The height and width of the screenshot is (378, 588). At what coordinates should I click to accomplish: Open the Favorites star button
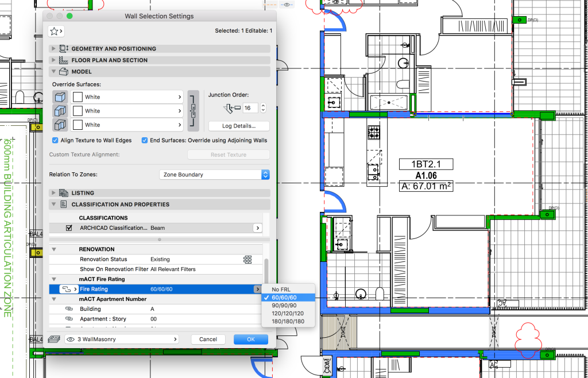click(57, 31)
